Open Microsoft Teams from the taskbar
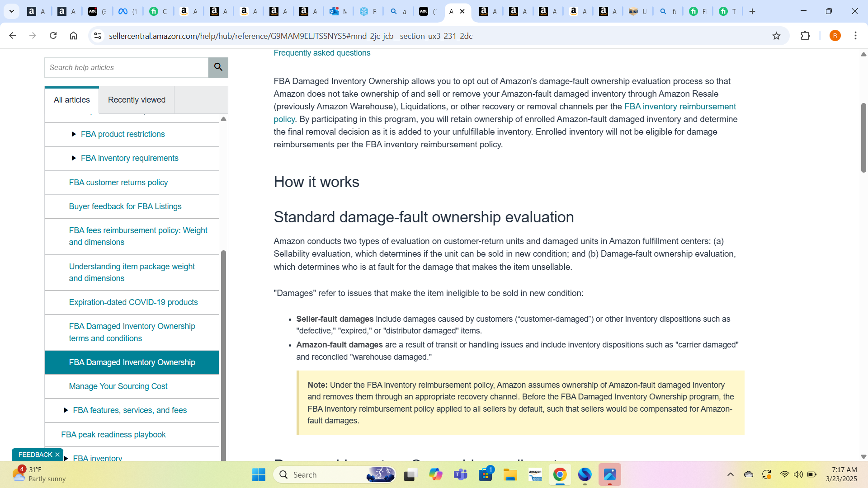Image resolution: width=868 pixels, height=488 pixels. pyautogui.click(x=460, y=474)
